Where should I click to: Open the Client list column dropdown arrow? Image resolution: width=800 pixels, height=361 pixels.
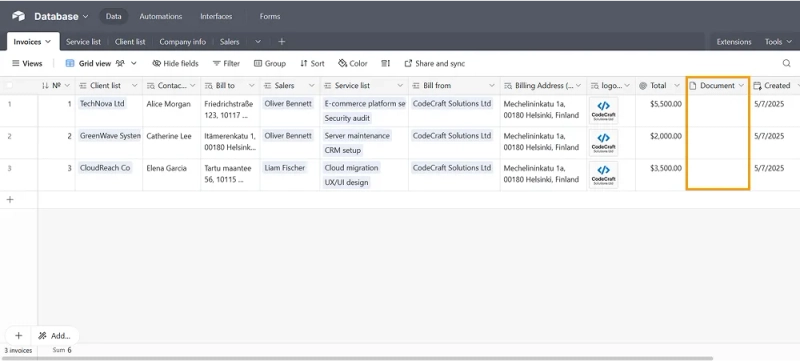[135, 86]
